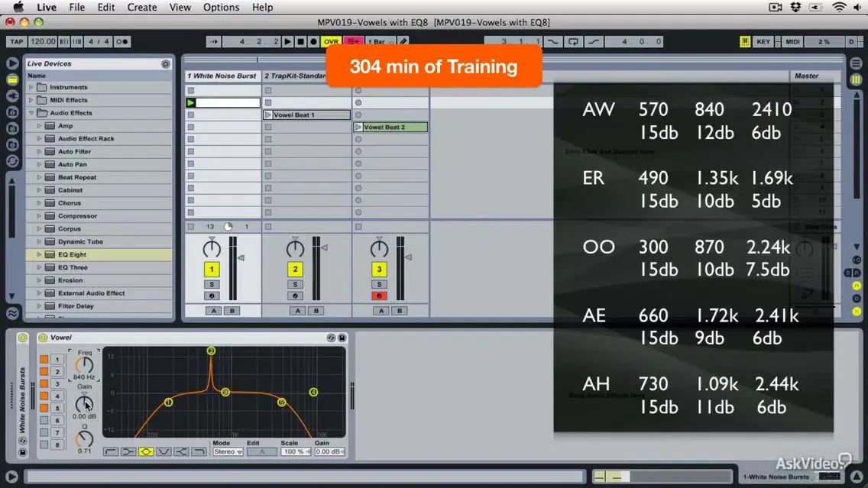Image resolution: width=868 pixels, height=488 pixels.
Task: Open the Stereo mode dropdown
Action: click(x=228, y=452)
